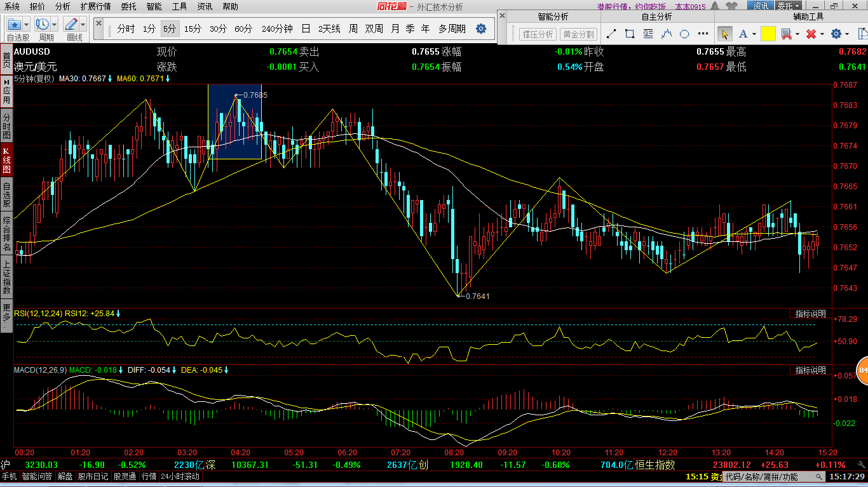Open the 智能 menu

(154, 6)
